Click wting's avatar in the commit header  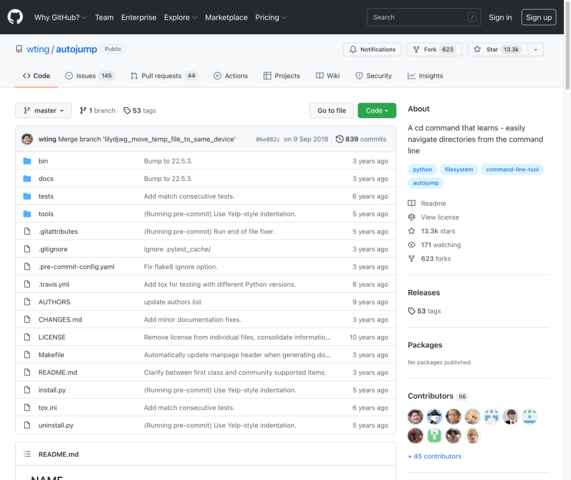pos(27,139)
